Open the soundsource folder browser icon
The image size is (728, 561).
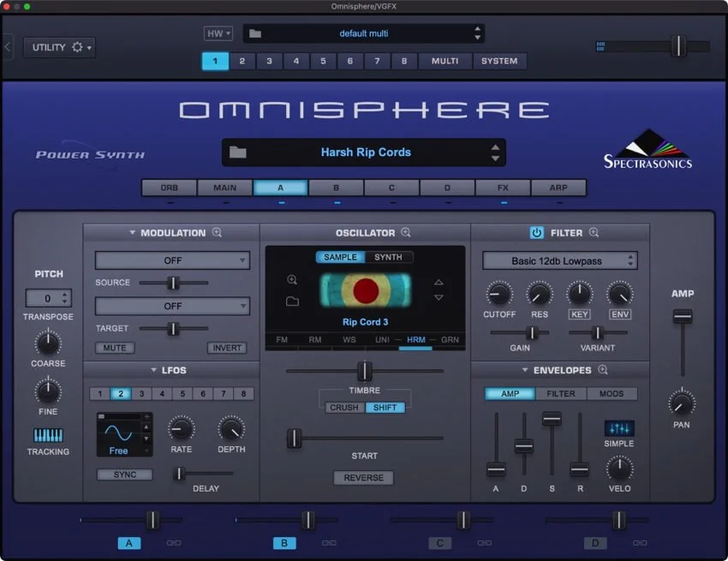[292, 301]
